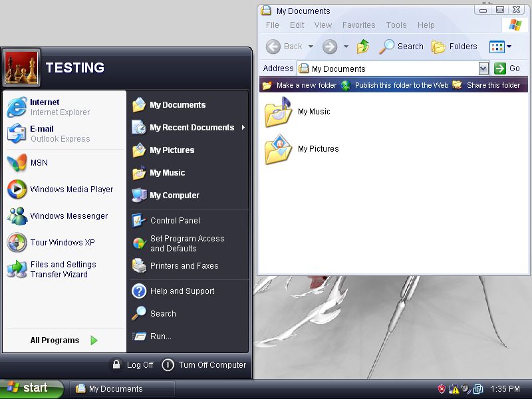The height and width of the screenshot is (399, 532).
Task: Toggle the Folders pane button
Action: tap(454, 47)
